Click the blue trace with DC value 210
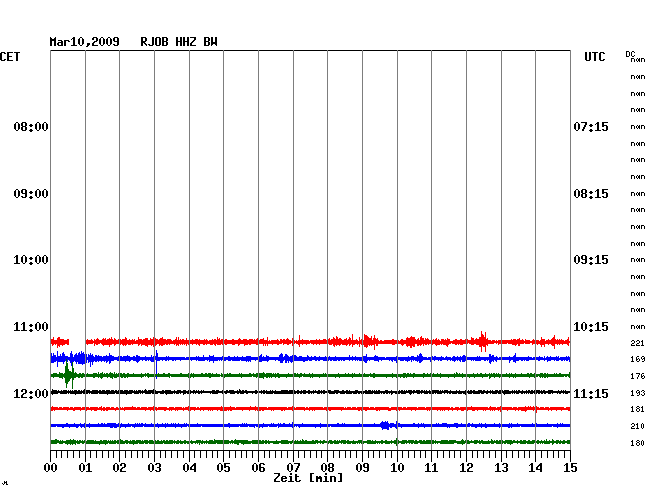This screenshot has height=494, width=650. coord(310,425)
